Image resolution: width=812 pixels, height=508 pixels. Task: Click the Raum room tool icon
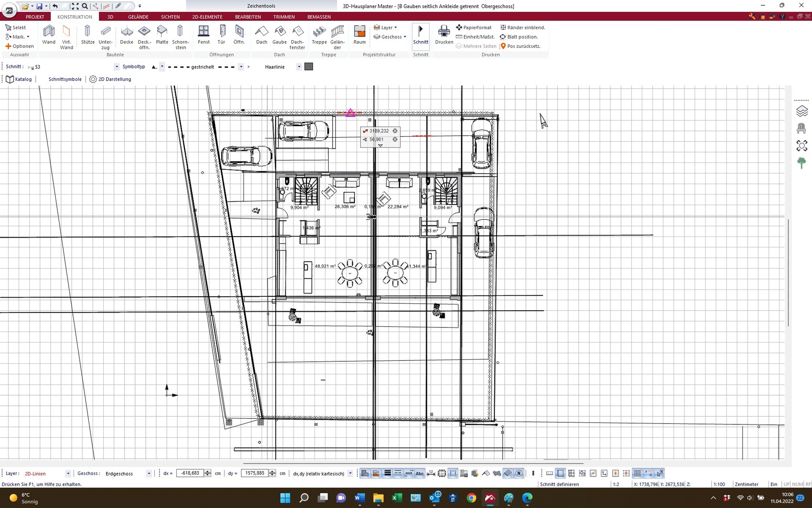pyautogui.click(x=360, y=35)
